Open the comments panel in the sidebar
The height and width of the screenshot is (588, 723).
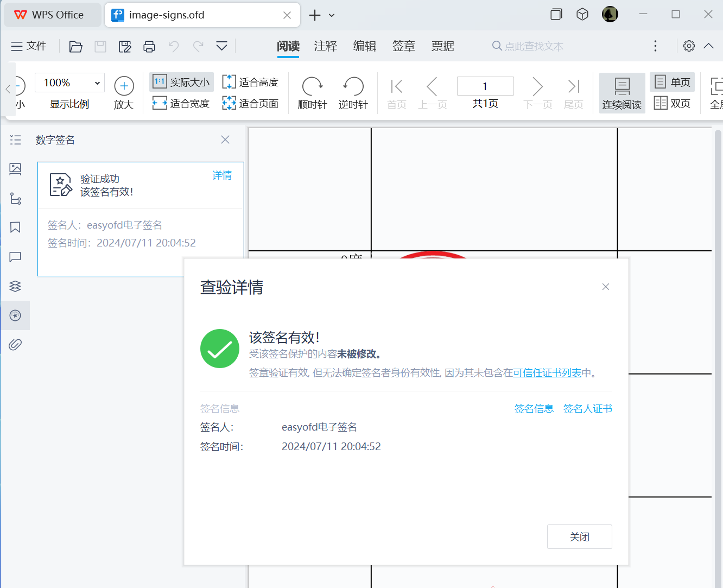tap(15, 257)
